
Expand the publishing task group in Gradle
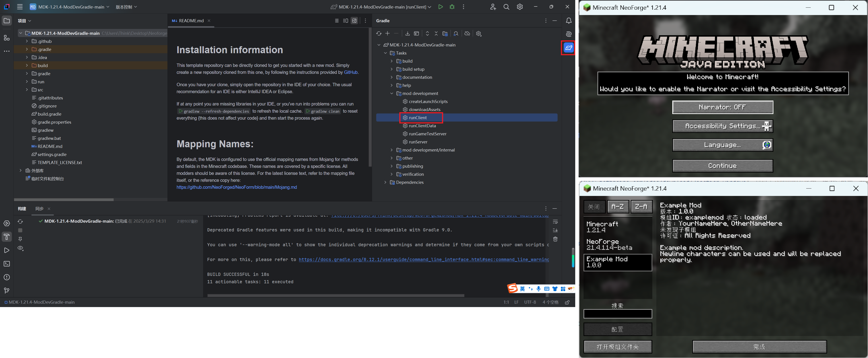tap(392, 166)
